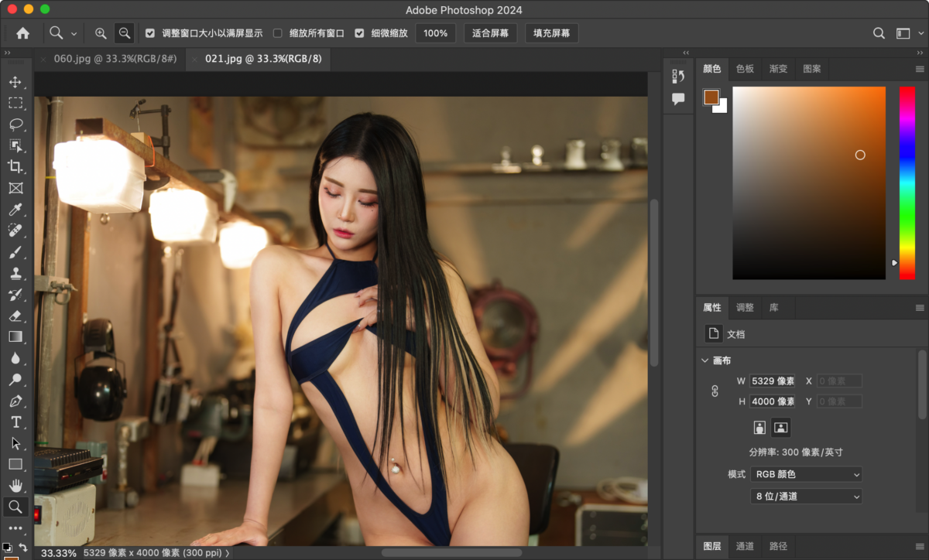Select the Rectangle shape tool

tap(15, 464)
